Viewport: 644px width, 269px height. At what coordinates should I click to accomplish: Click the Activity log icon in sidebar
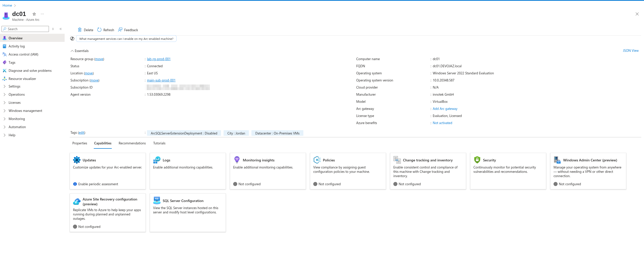click(5, 46)
